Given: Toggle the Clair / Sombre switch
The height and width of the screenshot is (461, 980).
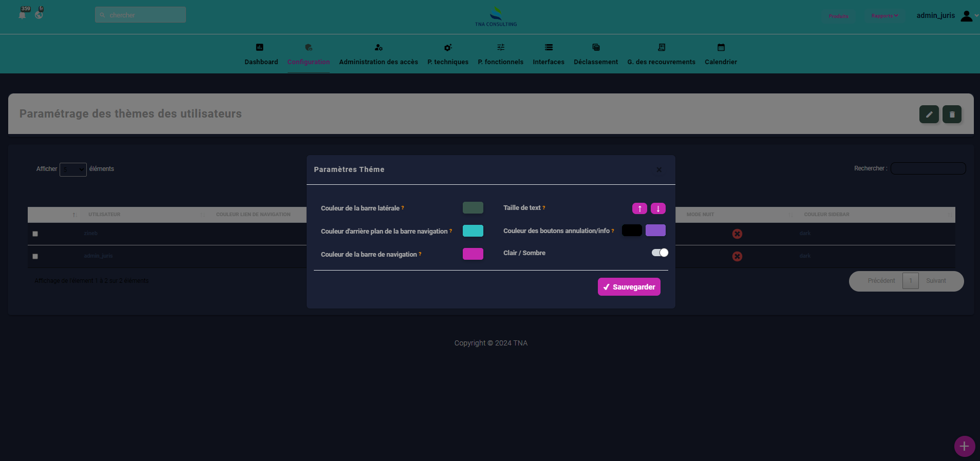Looking at the screenshot, I should tap(659, 253).
